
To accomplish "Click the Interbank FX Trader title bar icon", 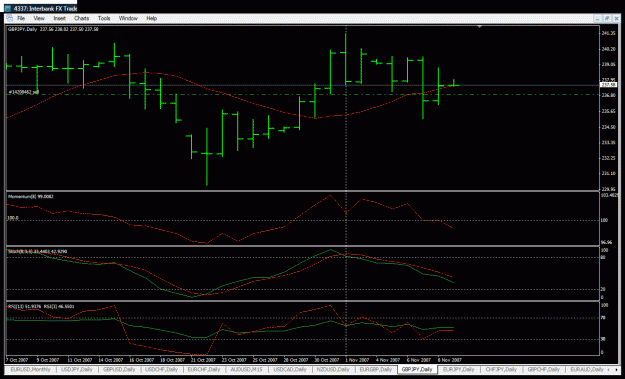I will 8,8.
